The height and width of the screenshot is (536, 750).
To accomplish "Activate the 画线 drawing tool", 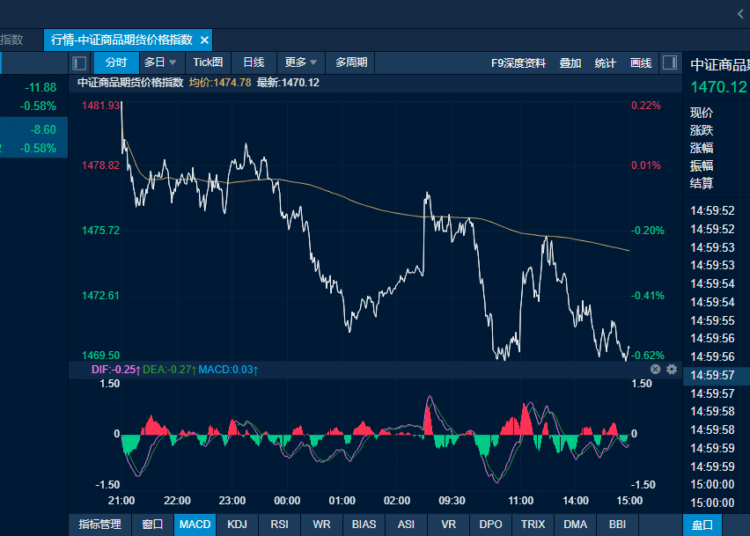I will click(x=640, y=64).
